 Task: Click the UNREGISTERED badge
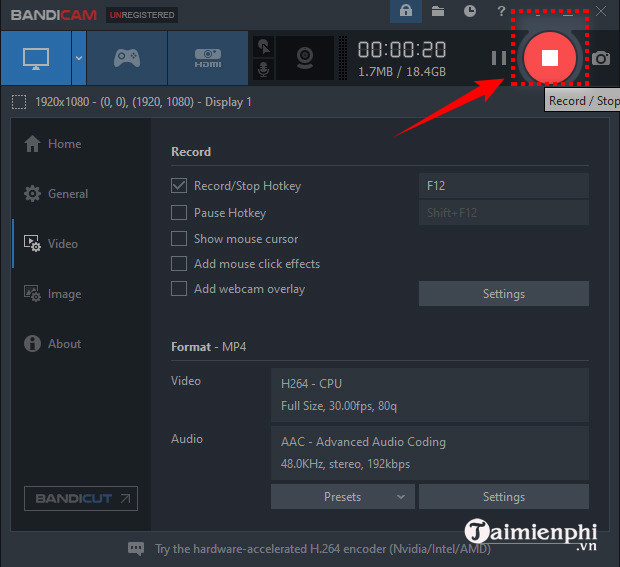tap(142, 15)
